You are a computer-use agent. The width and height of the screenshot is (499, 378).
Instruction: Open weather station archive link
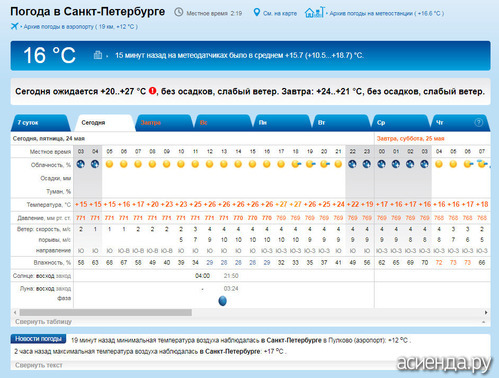point(387,13)
